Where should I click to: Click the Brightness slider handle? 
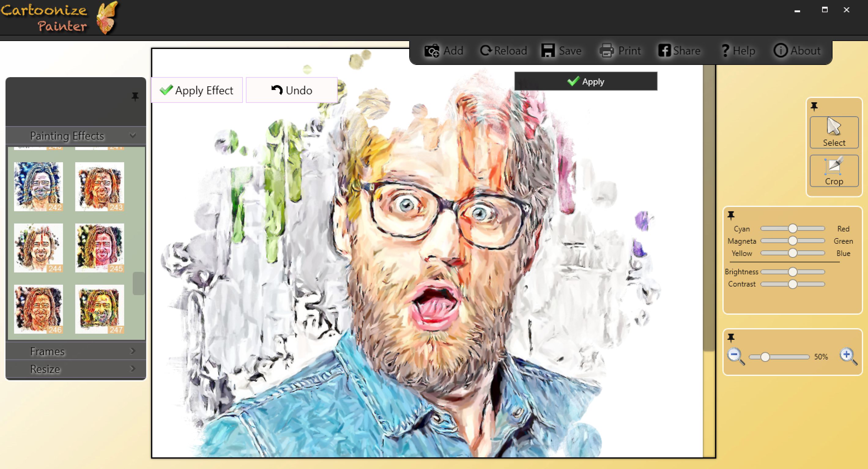point(792,272)
